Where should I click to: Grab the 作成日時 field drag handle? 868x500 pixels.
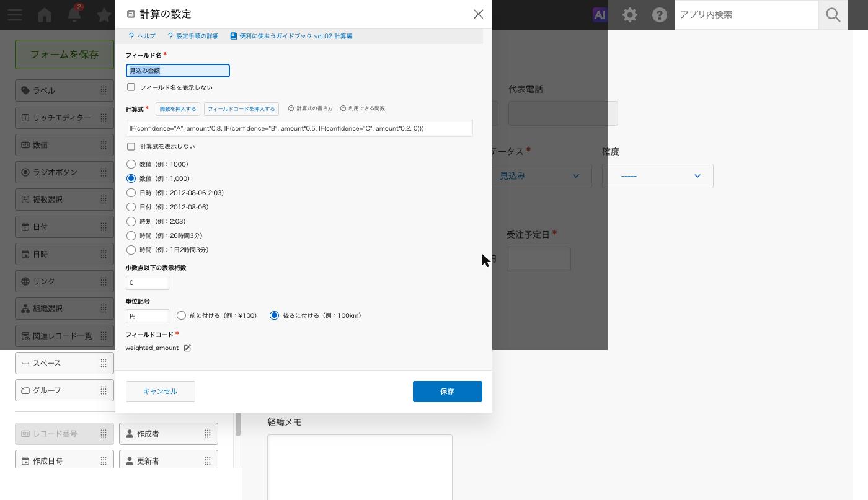pyautogui.click(x=104, y=461)
